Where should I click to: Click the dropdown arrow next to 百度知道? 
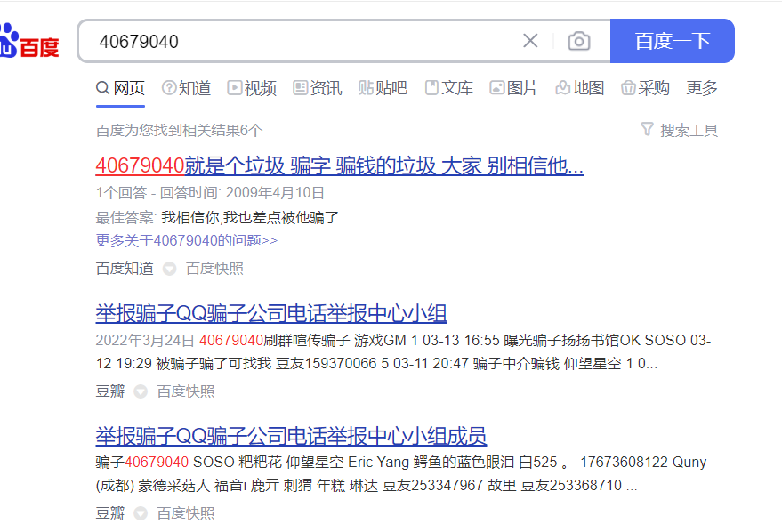170,270
